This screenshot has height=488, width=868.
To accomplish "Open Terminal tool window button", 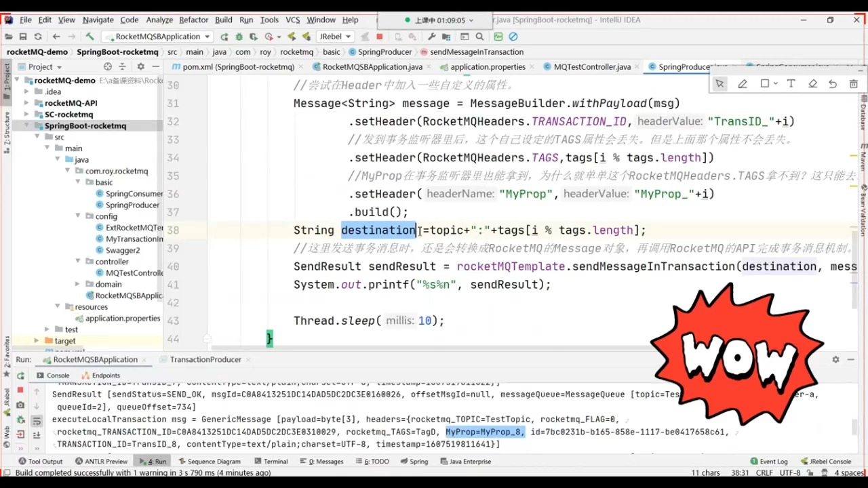I will (270, 462).
